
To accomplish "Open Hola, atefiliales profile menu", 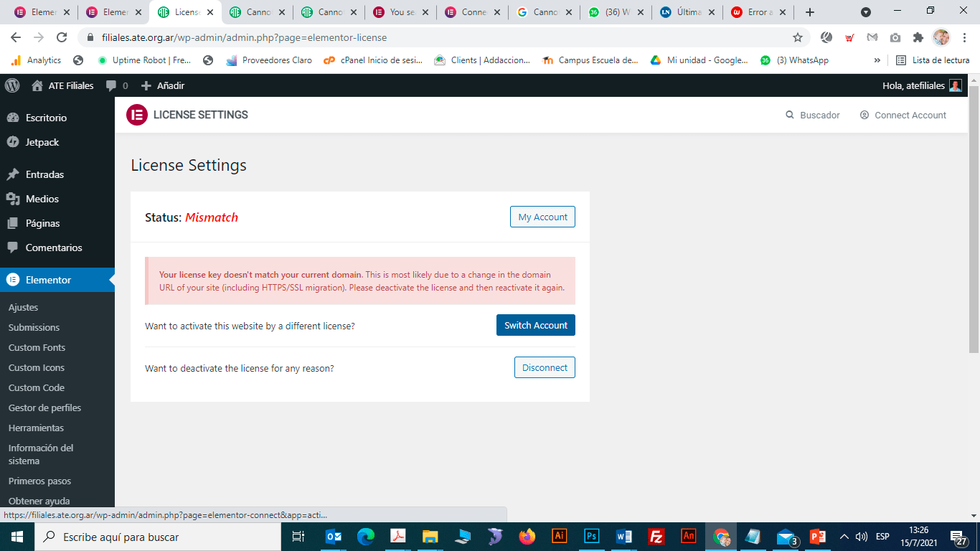I will coord(922,85).
